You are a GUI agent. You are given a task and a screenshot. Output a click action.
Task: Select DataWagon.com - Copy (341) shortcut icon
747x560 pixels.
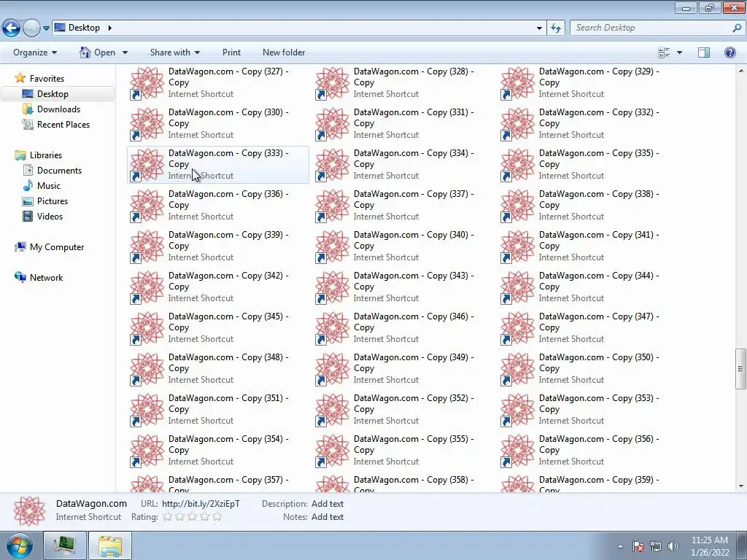[x=518, y=246]
